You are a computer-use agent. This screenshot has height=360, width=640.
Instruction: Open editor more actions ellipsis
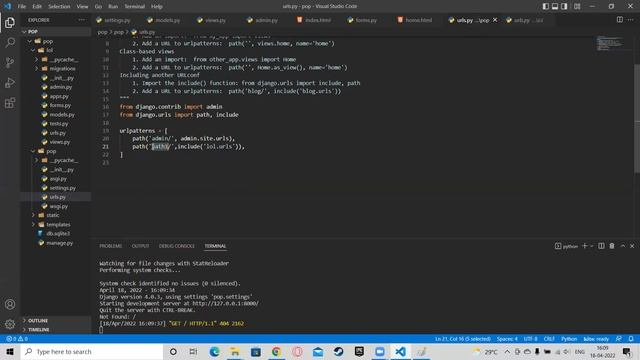[x=631, y=20]
